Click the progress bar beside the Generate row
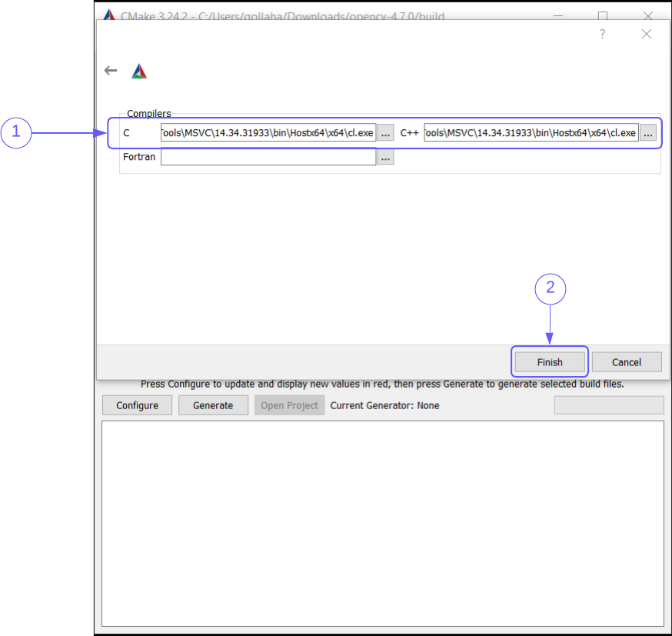Viewport: 672px width, 636px height. (x=608, y=405)
